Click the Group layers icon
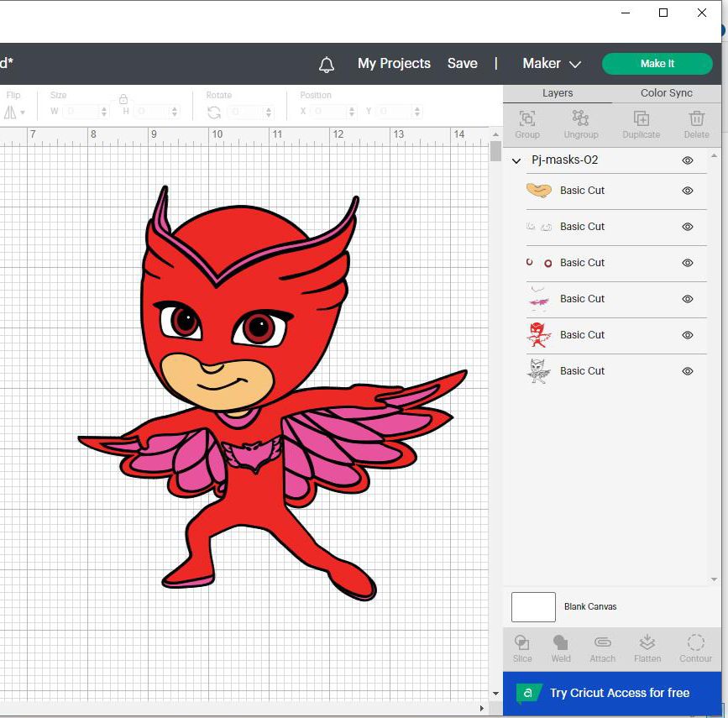The height and width of the screenshot is (718, 728). click(x=527, y=118)
